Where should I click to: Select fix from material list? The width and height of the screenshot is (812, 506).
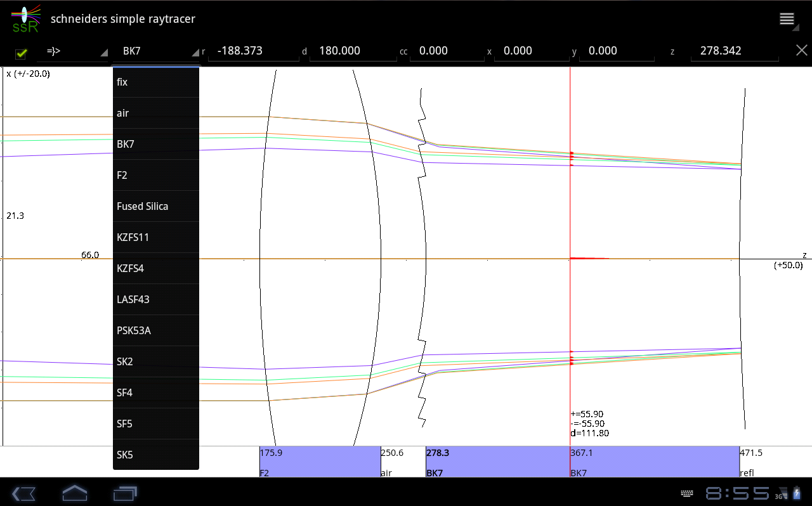(x=156, y=82)
